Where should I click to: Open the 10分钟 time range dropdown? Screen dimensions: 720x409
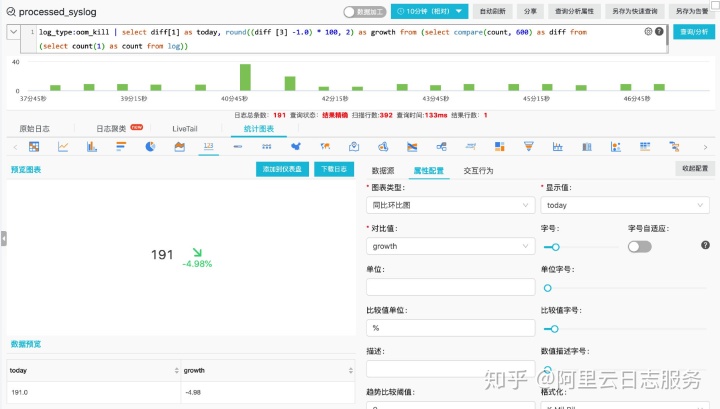click(429, 11)
